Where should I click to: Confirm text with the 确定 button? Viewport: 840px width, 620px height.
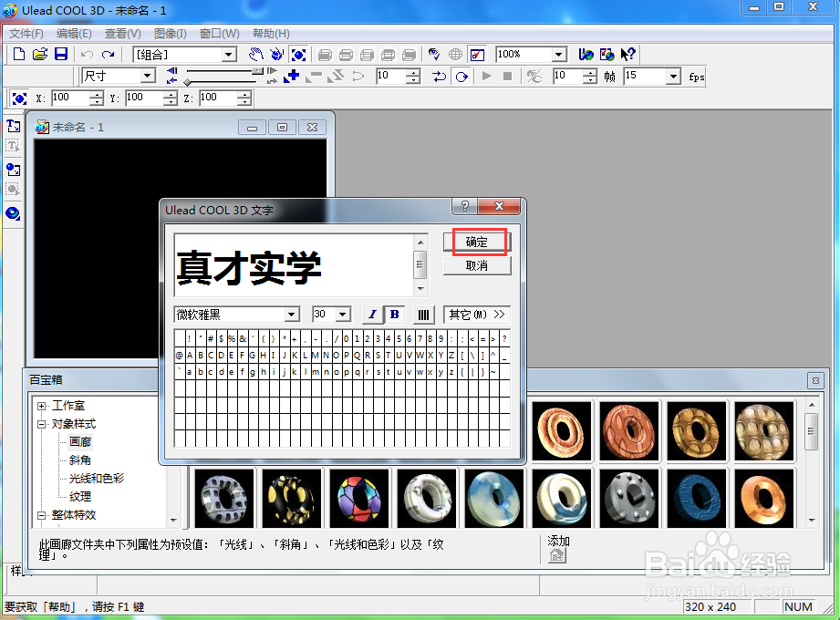477,242
